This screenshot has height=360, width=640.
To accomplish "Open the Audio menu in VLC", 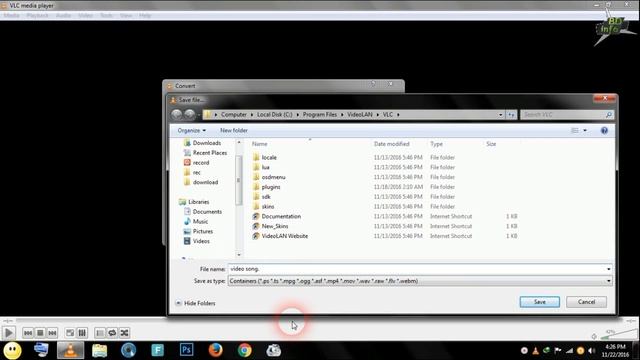I will [63, 16].
